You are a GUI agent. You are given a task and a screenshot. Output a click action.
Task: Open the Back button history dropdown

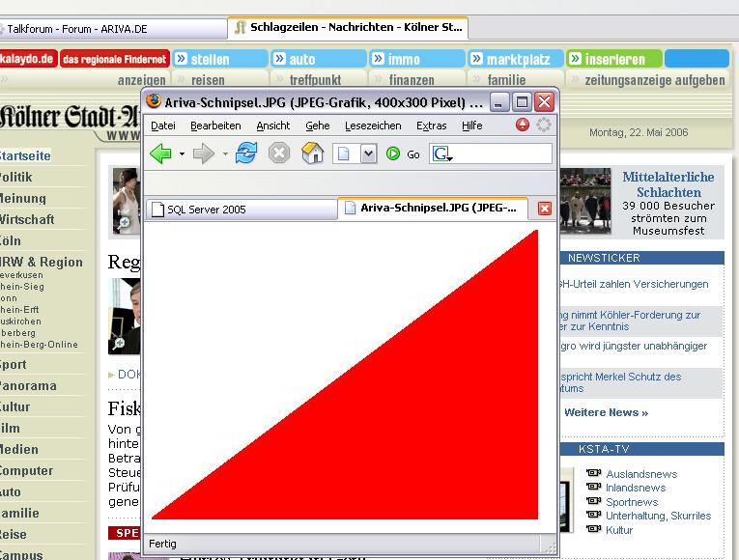click(x=182, y=154)
